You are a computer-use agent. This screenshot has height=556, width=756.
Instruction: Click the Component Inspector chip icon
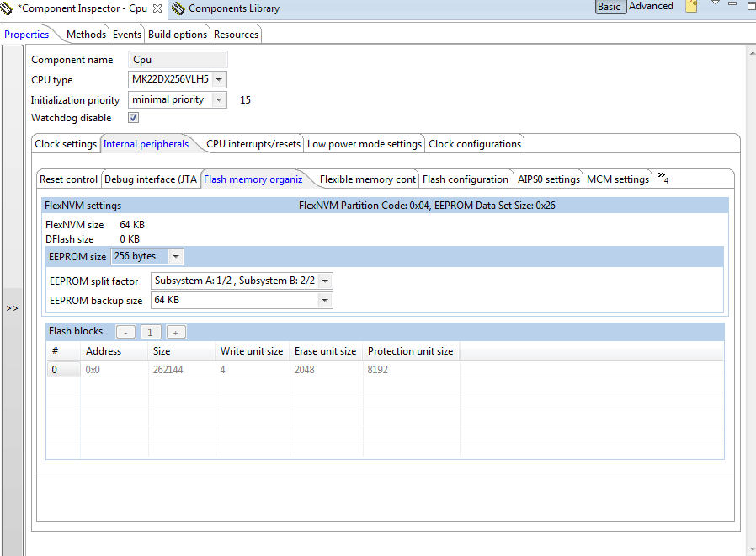(x=6, y=8)
